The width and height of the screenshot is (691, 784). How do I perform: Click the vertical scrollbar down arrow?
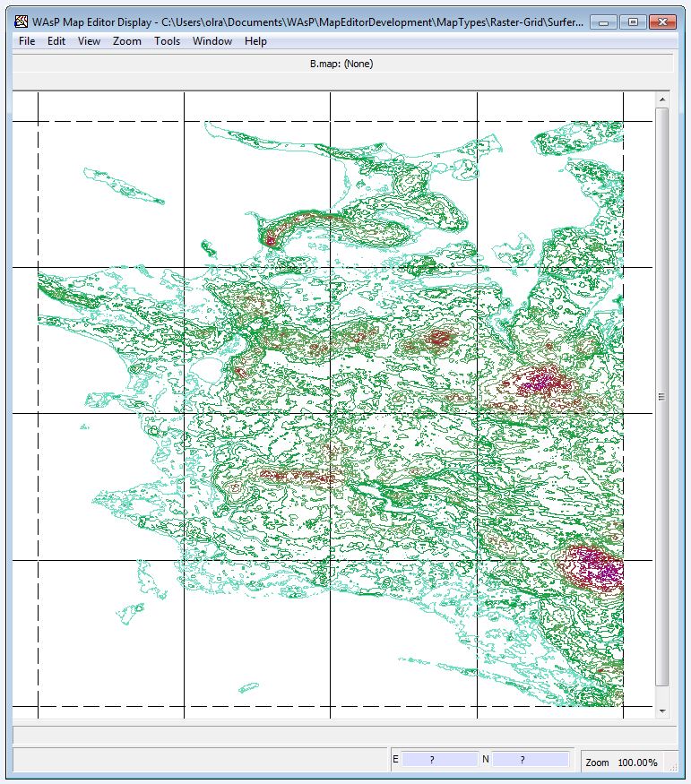pyautogui.click(x=662, y=711)
